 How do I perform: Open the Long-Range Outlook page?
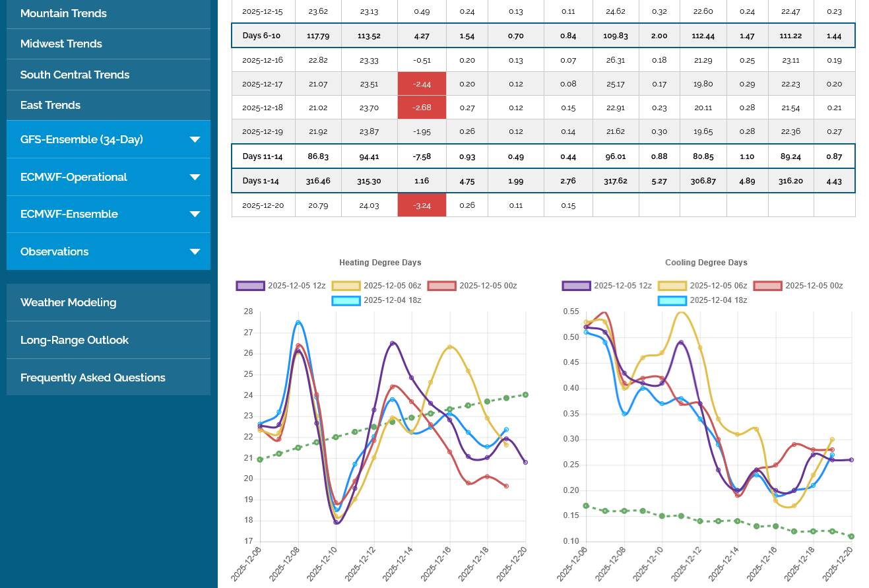pos(75,340)
